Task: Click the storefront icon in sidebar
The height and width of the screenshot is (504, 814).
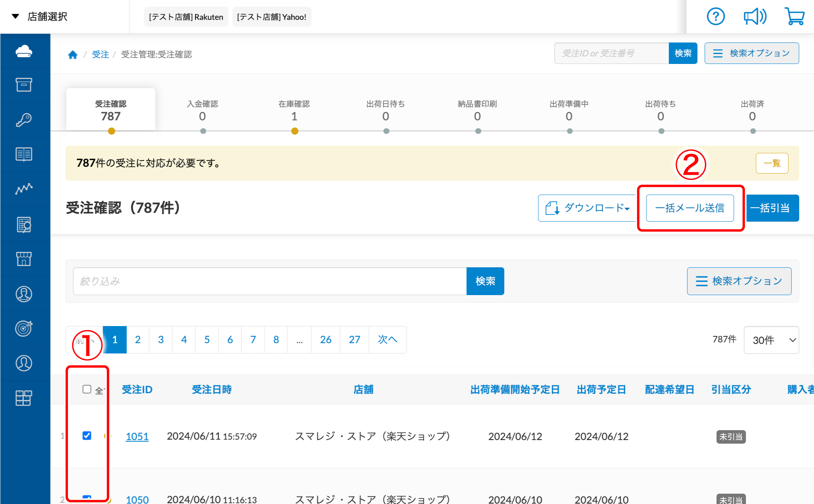Action: pos(24,259)
